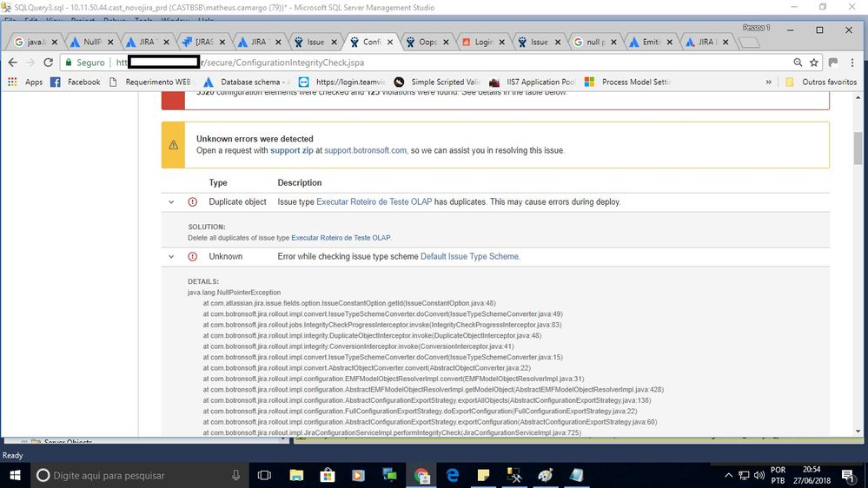
Task: Show hidden system tray icons
Action: click(728, 475)
